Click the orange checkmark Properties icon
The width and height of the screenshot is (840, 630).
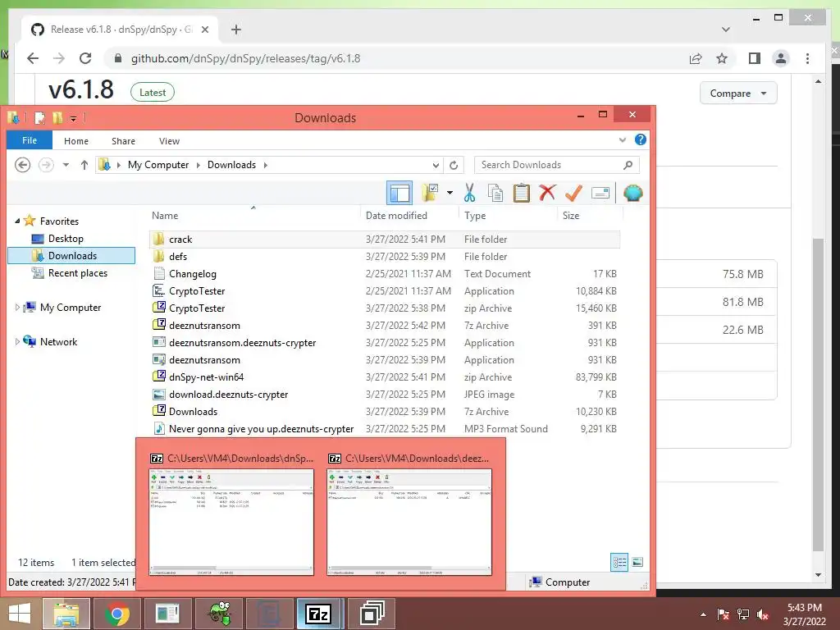pyautogui.click(x=573, y=193)
